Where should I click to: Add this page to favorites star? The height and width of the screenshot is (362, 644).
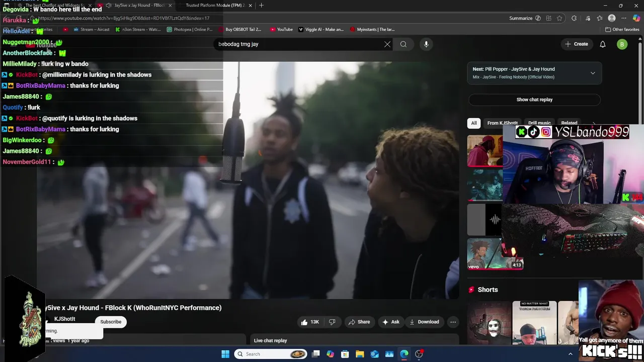coord(559,18)
